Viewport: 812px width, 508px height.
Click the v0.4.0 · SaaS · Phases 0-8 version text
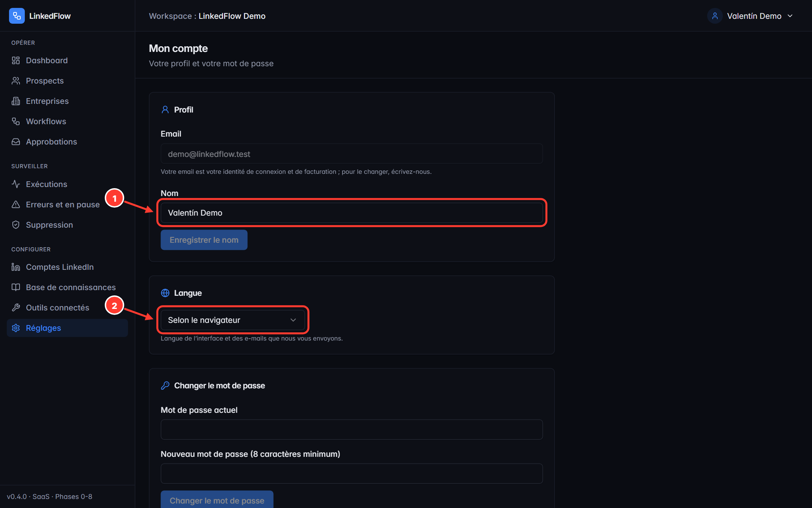(x=49, y=497)
